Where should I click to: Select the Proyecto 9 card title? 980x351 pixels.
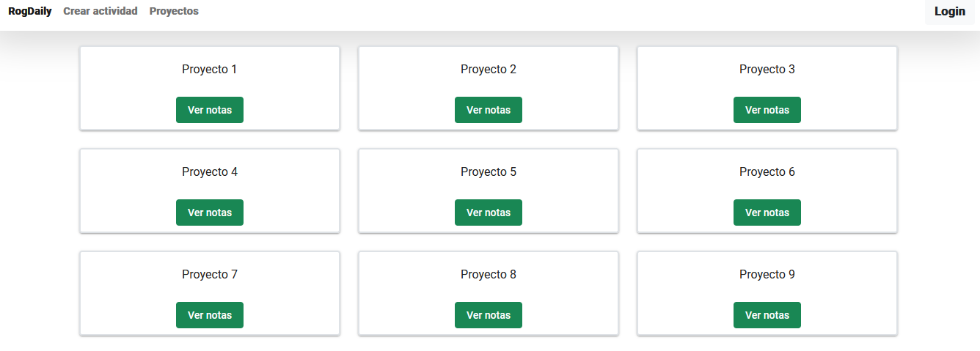coord(767,275)
